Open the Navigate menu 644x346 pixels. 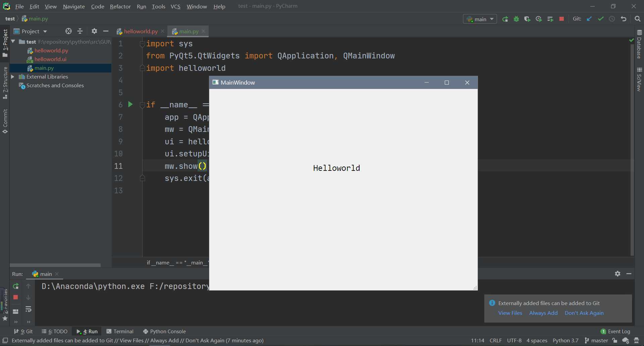pyautogui.click(x=74, y=7)
